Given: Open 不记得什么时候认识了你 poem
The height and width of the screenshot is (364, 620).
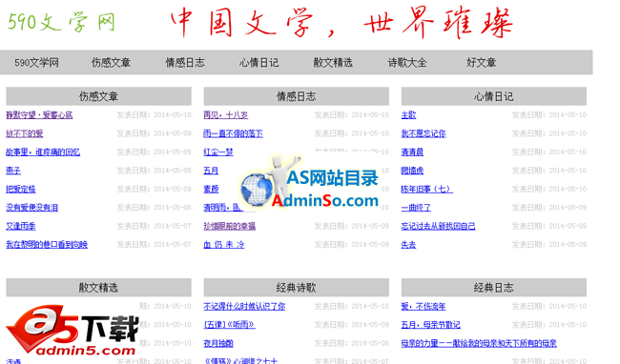Looking at the screenshot, I should (x=244, y=306).
